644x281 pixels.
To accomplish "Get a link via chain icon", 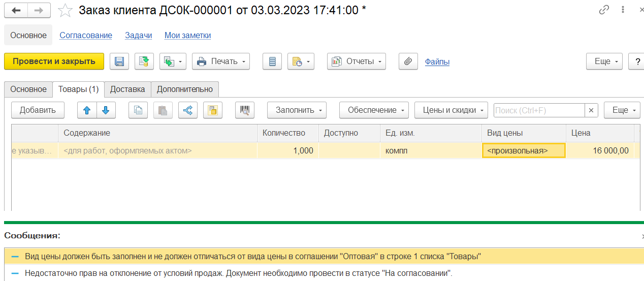I will click(604, 10).
